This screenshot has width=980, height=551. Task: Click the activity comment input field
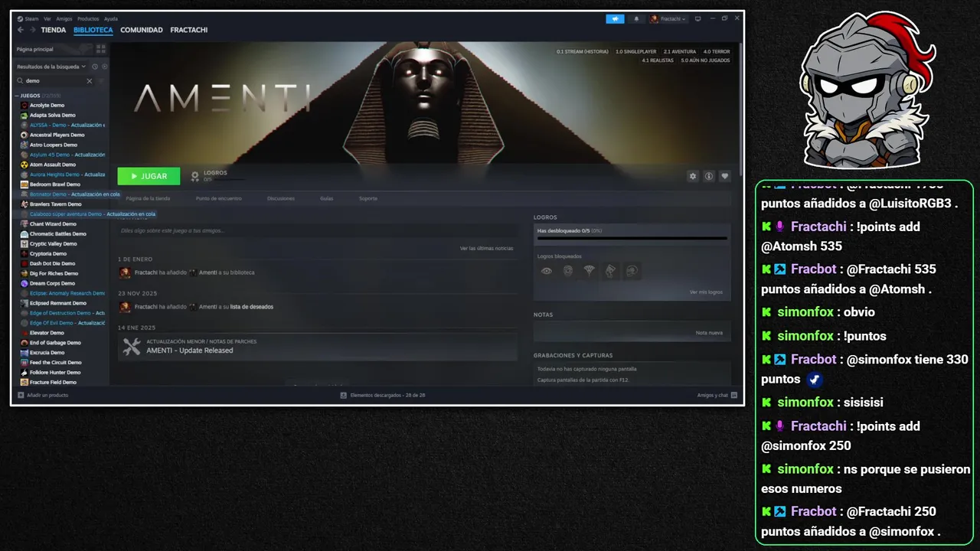318,230
